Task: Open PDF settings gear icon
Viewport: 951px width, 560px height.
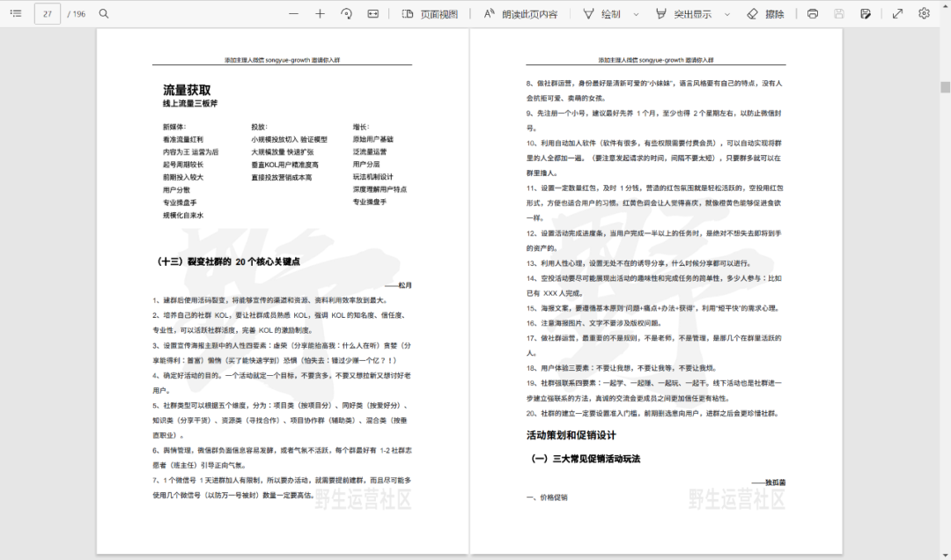Action: pos(924,13)
